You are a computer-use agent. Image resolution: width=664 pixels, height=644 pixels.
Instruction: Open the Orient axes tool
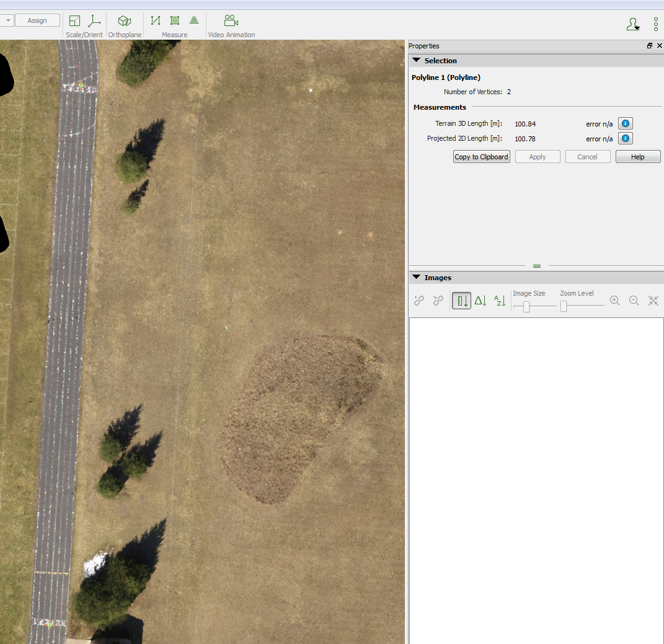(94, 20)
